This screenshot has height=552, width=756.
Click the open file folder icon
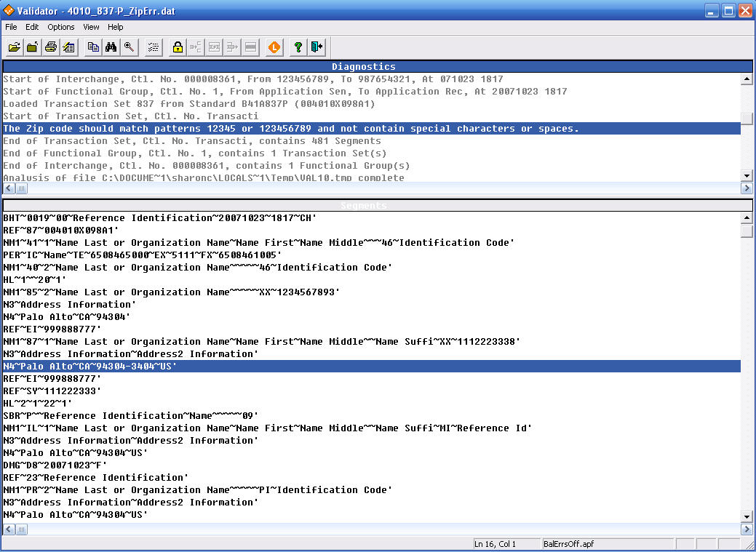(15, 47)
